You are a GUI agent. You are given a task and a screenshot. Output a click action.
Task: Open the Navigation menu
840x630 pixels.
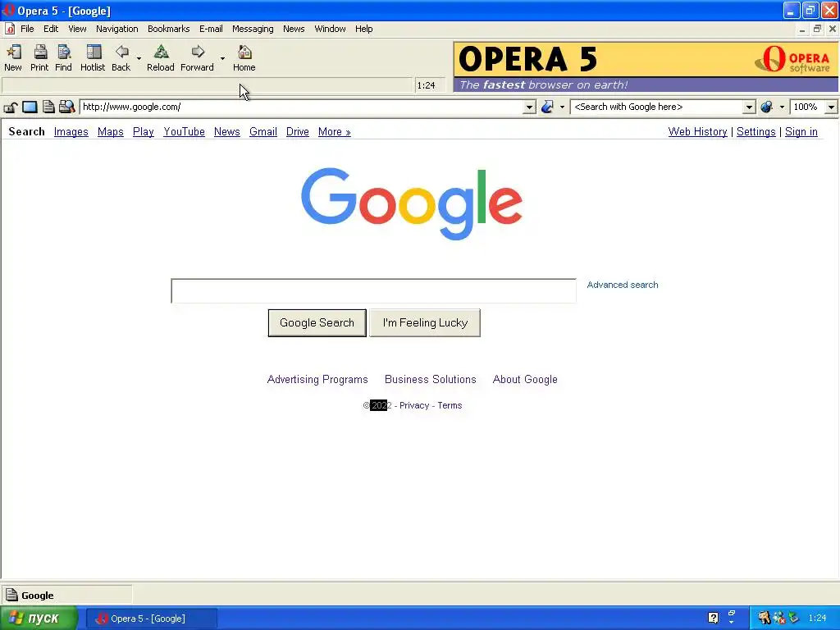coord(117,29)
